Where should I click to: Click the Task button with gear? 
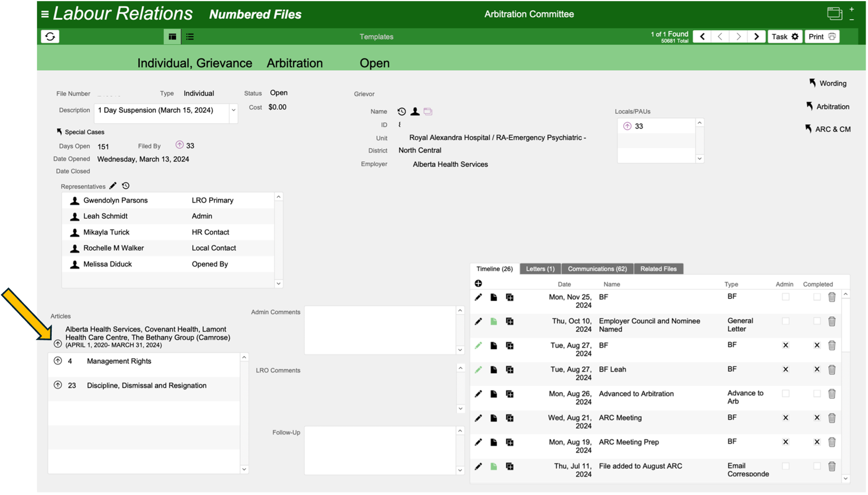coord(785,36)
